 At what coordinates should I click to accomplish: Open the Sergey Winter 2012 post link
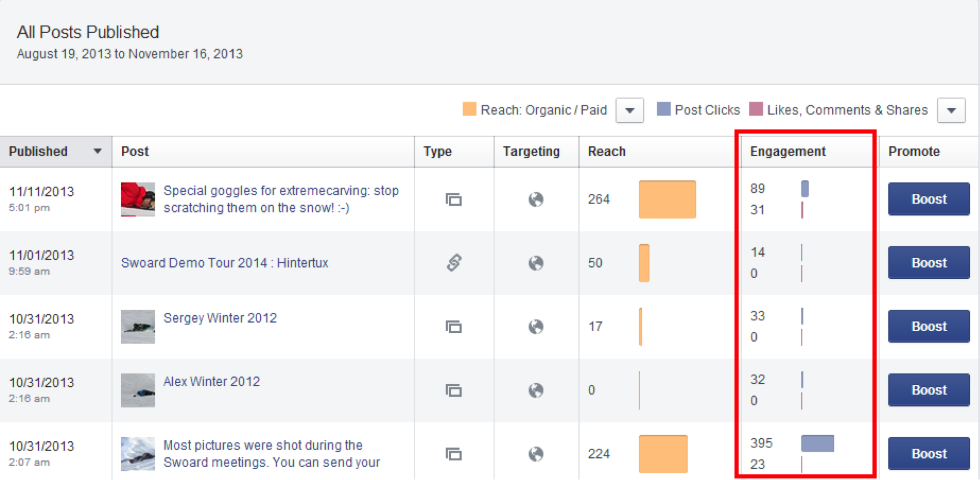(x=220, y=318)
